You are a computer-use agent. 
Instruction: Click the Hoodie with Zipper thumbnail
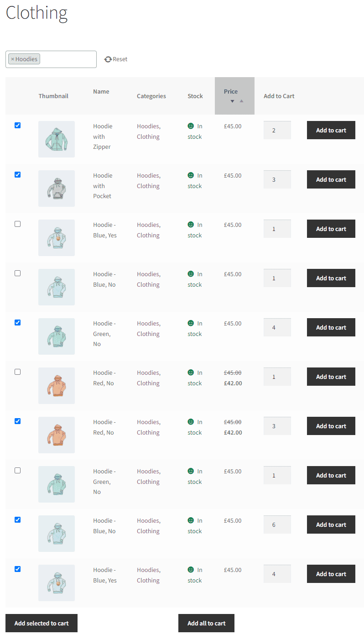56,139
